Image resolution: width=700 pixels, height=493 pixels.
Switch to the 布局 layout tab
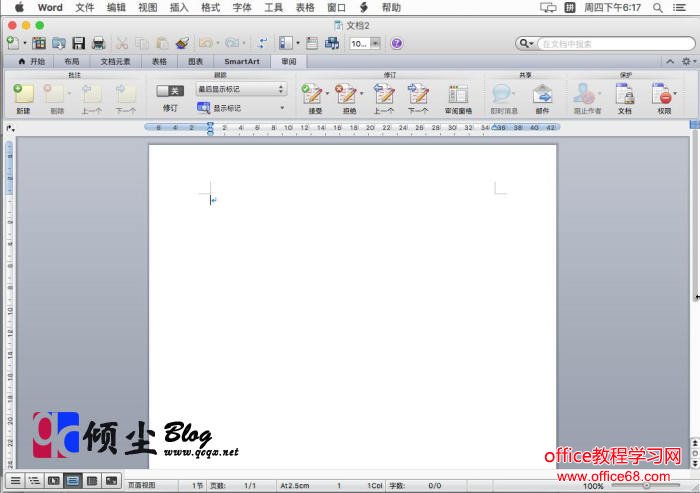click(x=71, y=62)
